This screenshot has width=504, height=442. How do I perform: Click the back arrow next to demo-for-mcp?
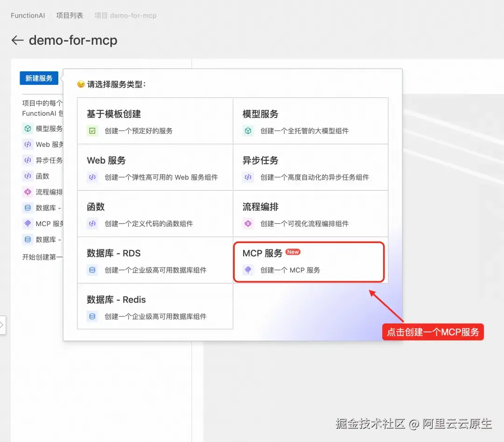tap(17, 40)
